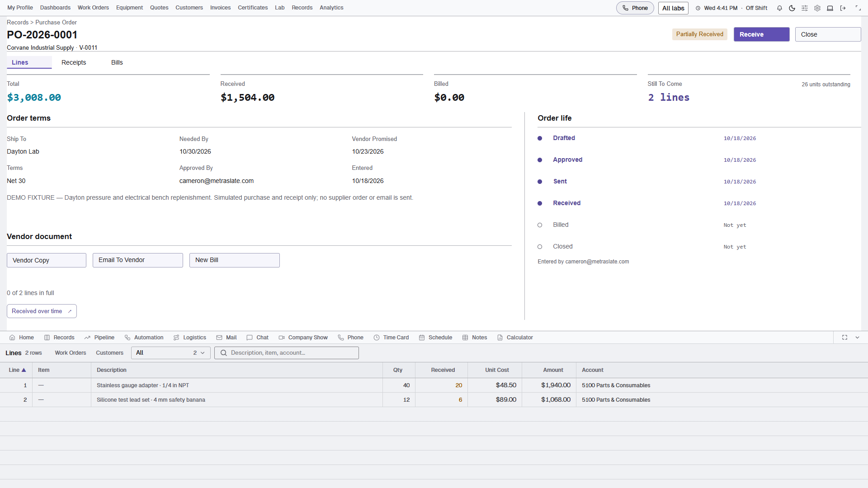Open the Analytics menu
This screenshot has height=488, width=868.
(331, 8)
